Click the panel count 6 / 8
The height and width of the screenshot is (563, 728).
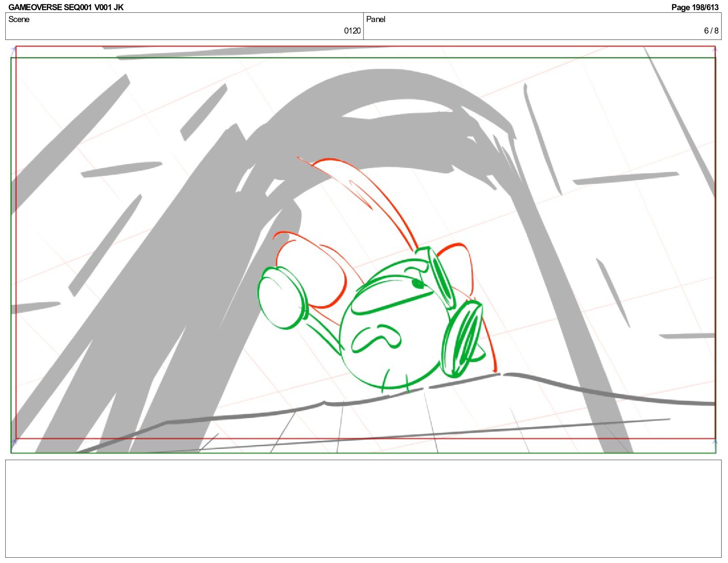click(711, 30)
